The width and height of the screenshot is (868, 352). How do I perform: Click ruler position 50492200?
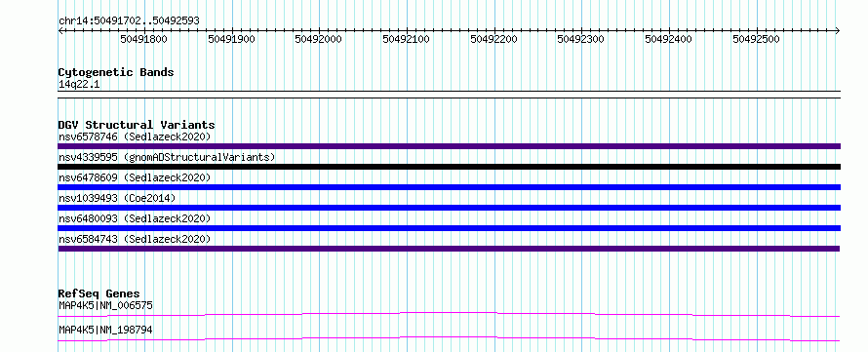point(493,39)
